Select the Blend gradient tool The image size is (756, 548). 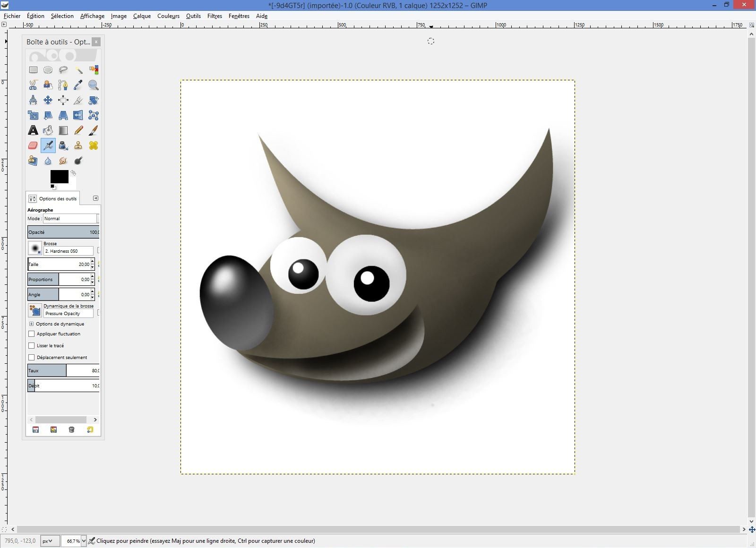click(x=63, y=130)
